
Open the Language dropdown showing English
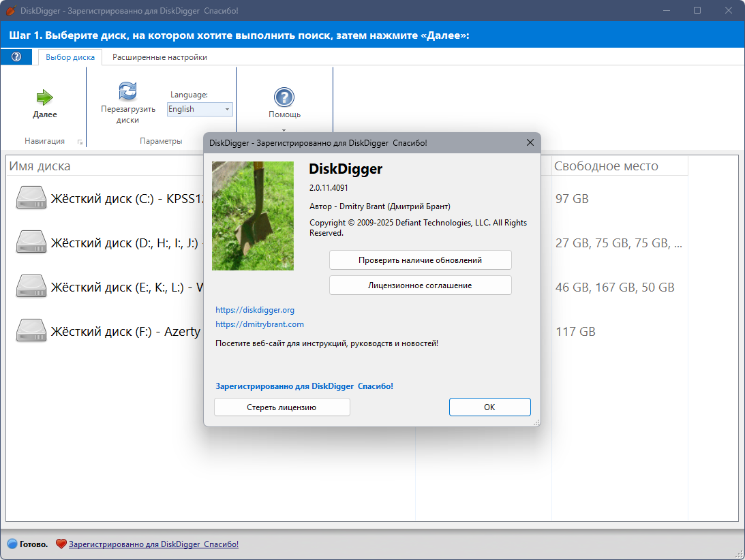200,109
